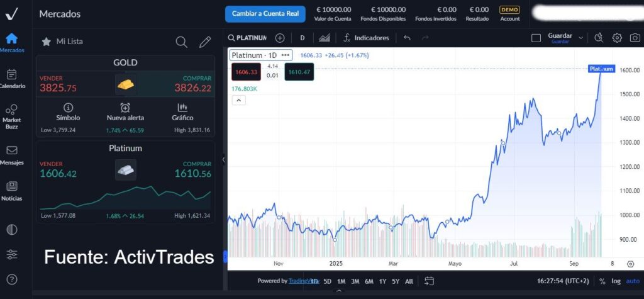
Task: Open the Mensajes inbox
Action: click(11, 155)
